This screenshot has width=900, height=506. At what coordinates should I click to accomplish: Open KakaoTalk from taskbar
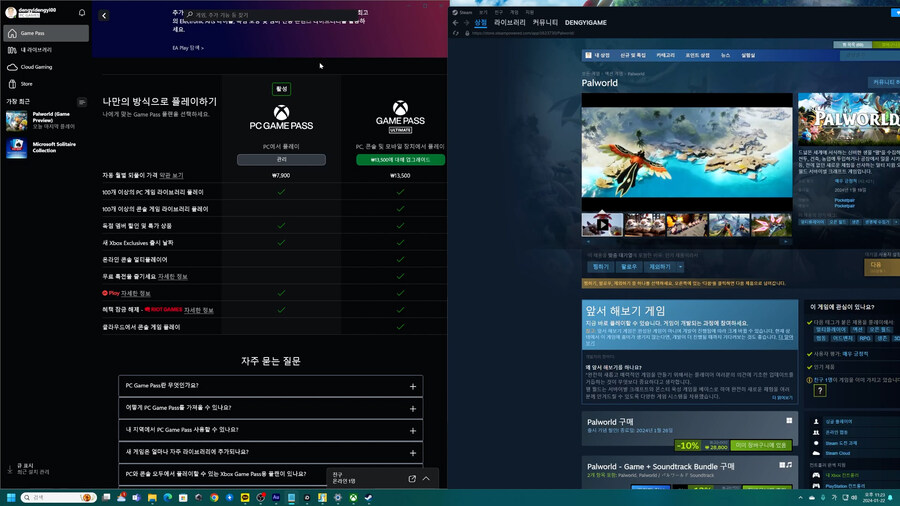(245, 497)
